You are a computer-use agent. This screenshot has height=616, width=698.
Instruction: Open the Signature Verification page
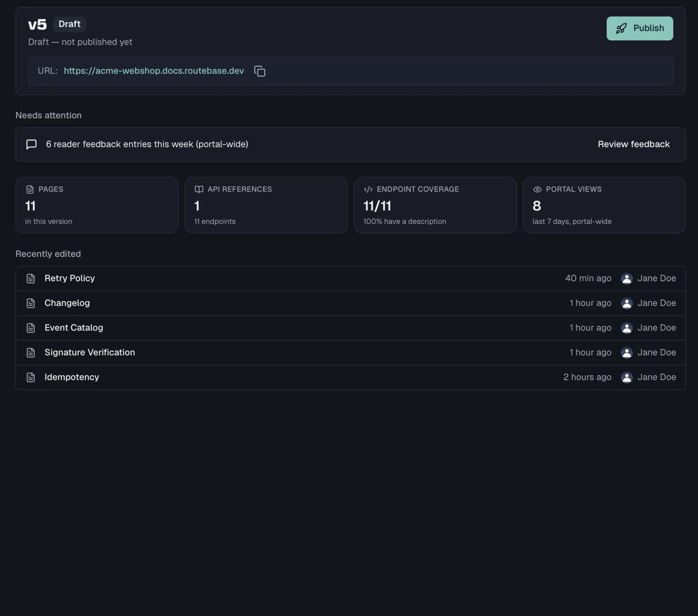(351, 353)
